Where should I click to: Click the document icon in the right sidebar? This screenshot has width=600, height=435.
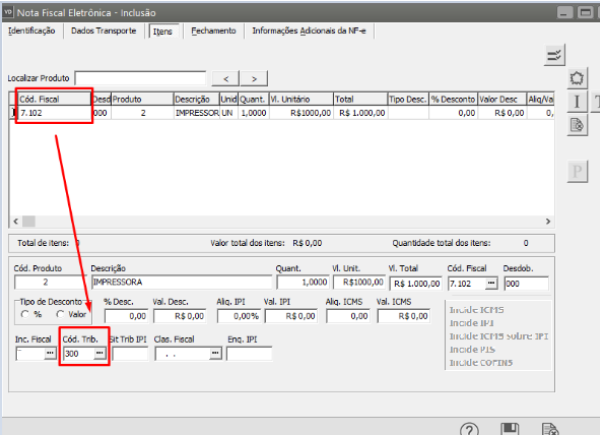pos(576,125)
